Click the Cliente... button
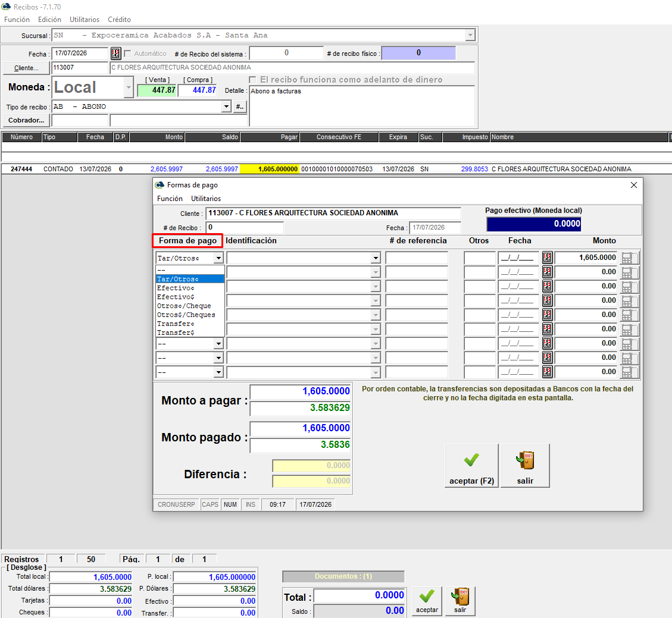This screenshot has width=672, height=618. click(26, 68)
